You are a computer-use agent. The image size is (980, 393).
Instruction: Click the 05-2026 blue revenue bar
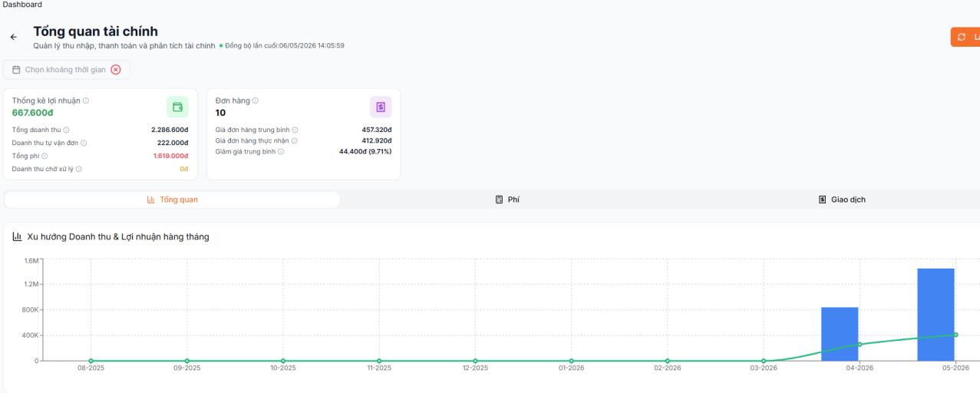(x=935, y=315)
